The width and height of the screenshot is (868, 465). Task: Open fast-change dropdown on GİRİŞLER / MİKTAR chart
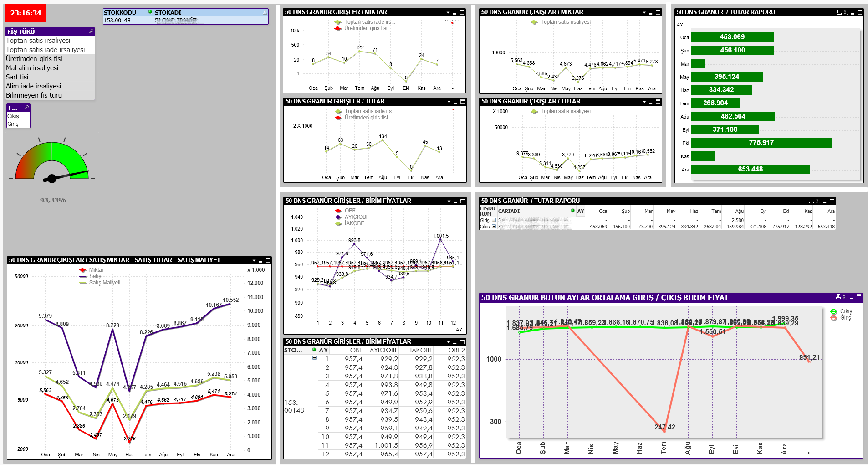(448, 12)
